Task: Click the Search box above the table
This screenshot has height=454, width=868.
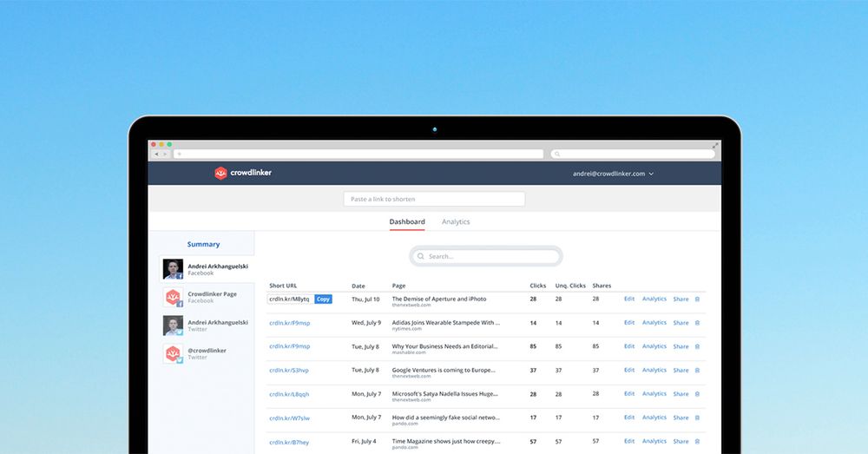Action: pos(486,256)
